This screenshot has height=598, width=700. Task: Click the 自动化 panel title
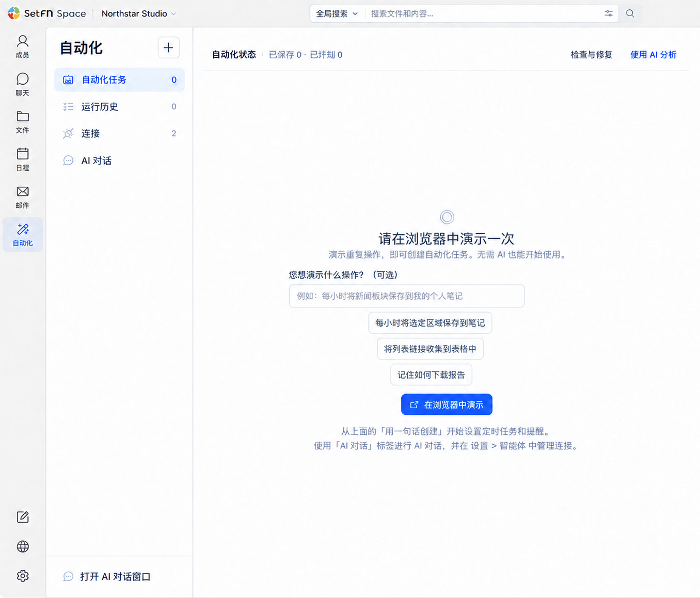(81, 48)
